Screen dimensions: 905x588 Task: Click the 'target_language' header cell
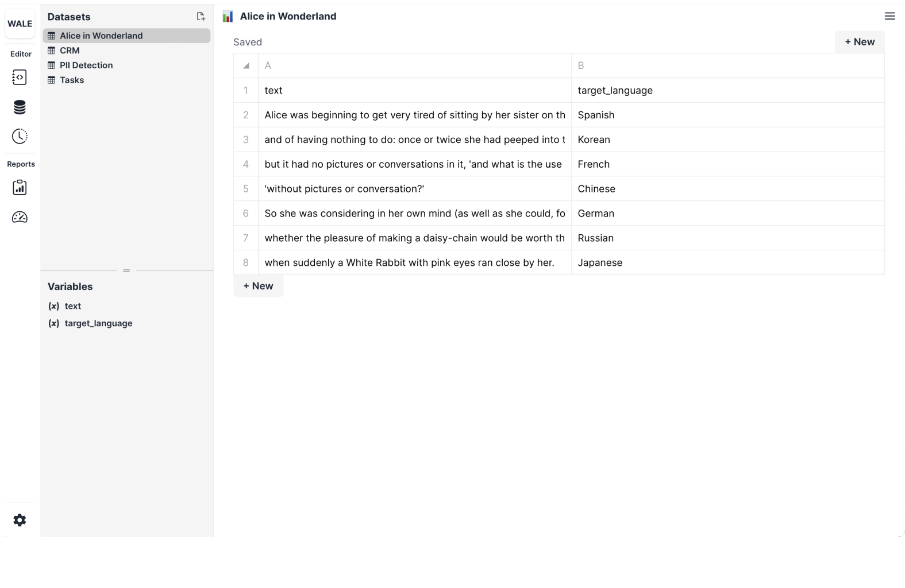pos(728,90)
